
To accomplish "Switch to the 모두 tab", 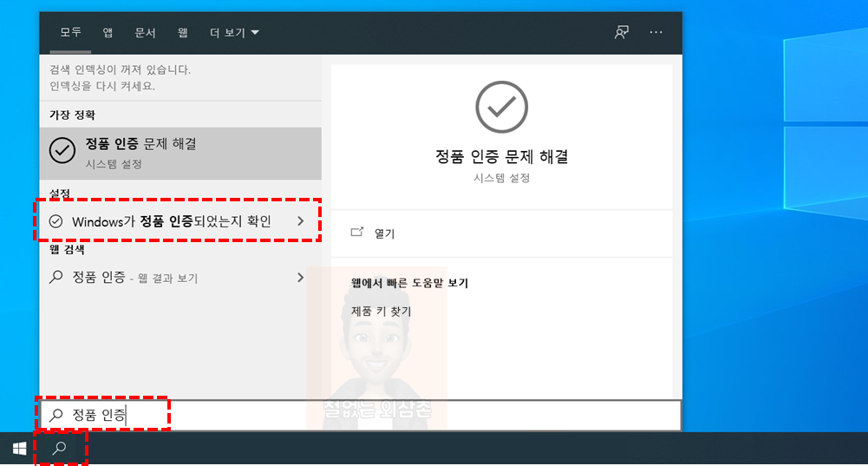I will click(70, 33).
